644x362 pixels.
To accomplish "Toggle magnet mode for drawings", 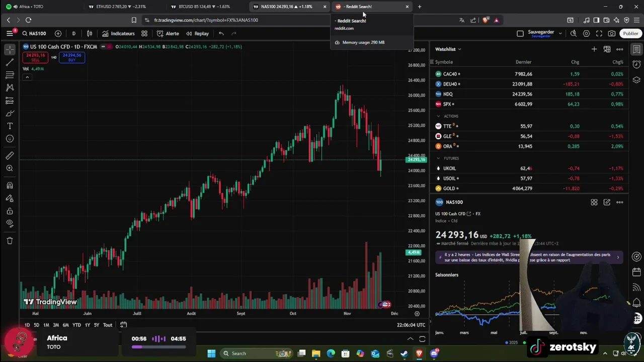I will click(x=10, y=186).
